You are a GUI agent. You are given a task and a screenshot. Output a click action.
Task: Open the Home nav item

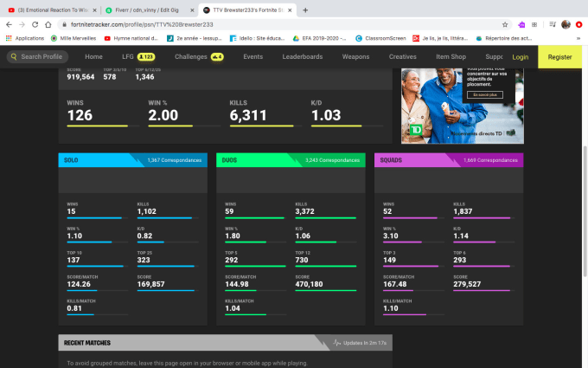coord(93,56)
